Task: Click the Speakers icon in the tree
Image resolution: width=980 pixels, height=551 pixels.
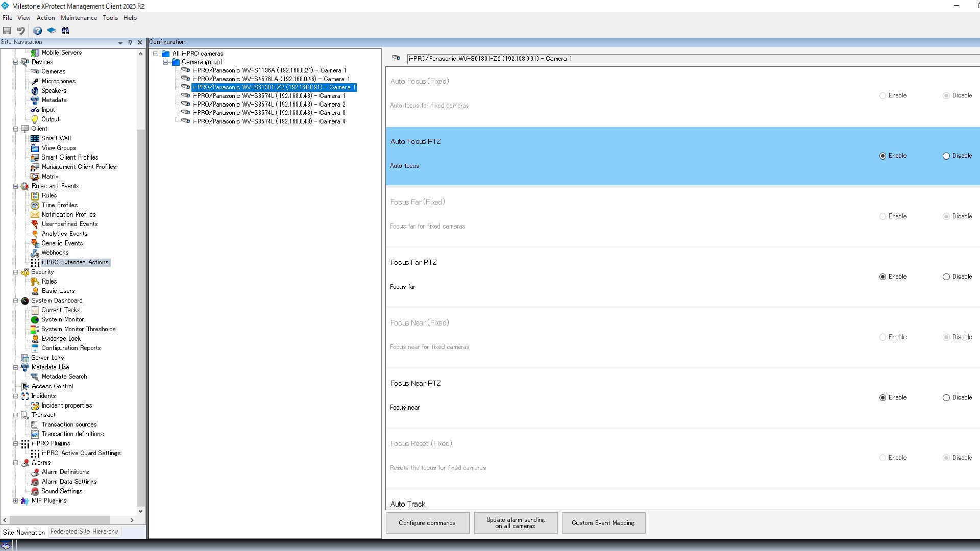Action: pyautogui.click(x=35, y=91)
